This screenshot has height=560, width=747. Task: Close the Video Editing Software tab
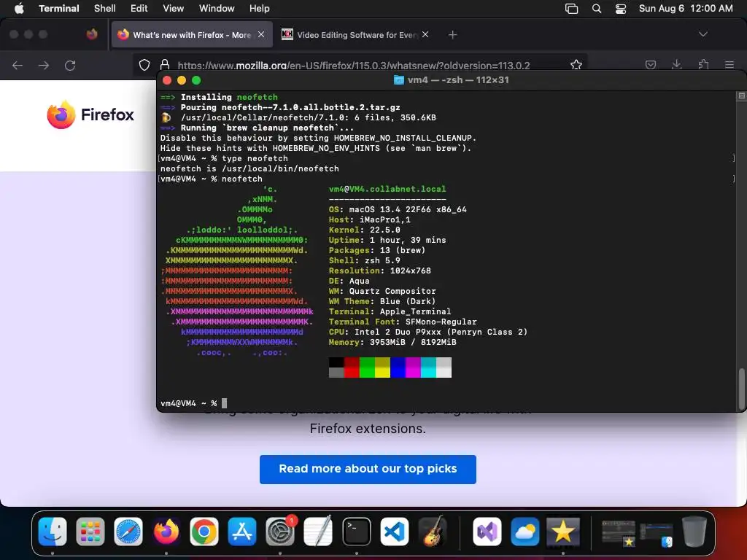[425, 34]
